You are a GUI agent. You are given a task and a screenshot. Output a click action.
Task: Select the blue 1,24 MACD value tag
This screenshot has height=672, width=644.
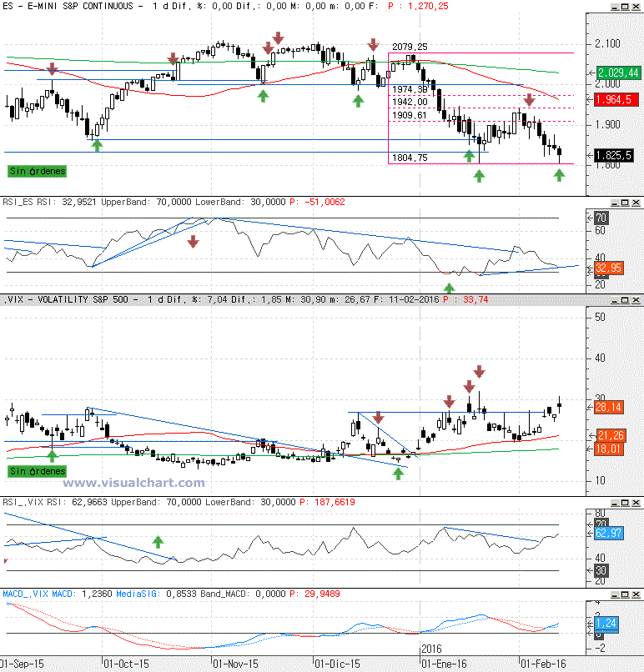pyautogui.click(x=606, y=623)
